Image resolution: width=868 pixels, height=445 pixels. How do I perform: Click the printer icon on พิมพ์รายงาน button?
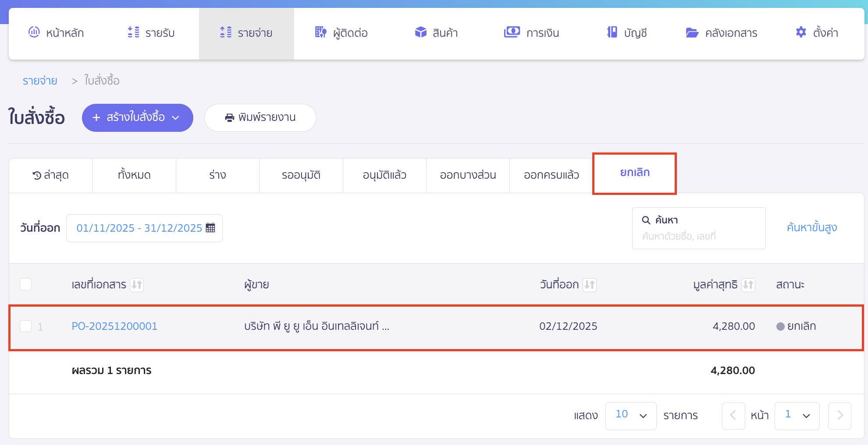click(229, 117)
